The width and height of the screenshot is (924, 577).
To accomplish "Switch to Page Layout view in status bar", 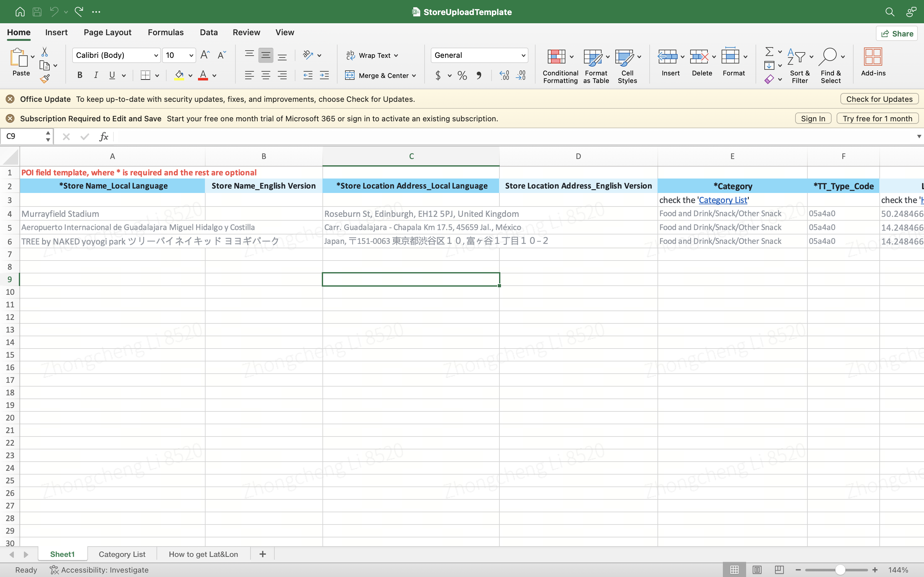I will click(x=757, y=570).
